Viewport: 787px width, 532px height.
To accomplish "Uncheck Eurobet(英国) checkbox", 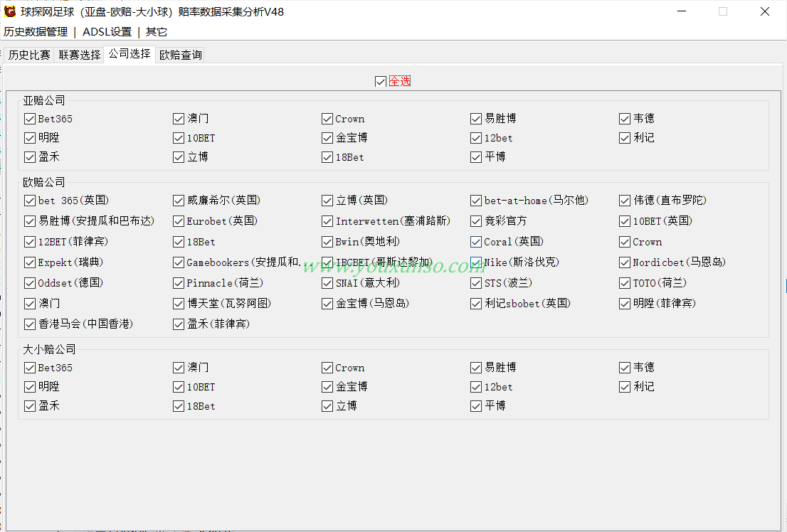I will (178, 221).
